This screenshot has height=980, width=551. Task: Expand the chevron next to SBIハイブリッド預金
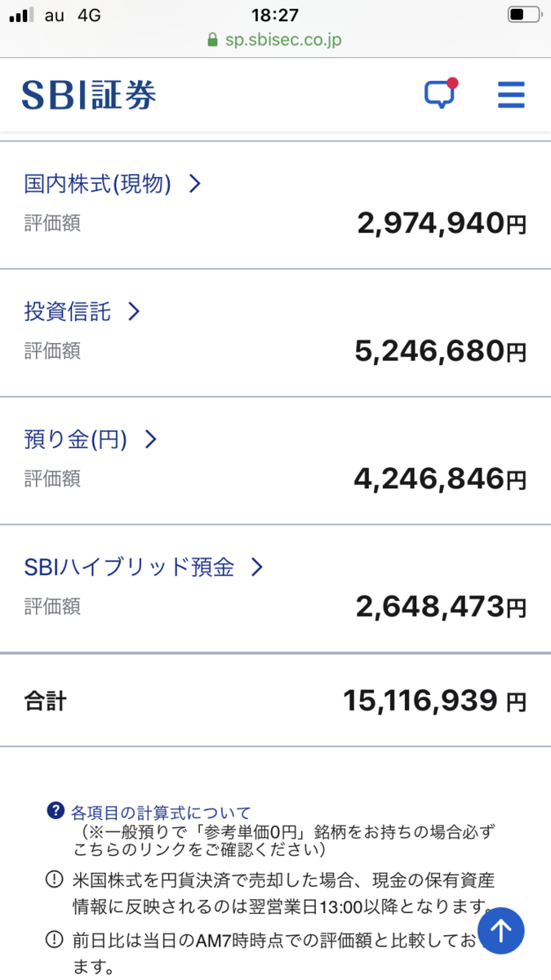coord(257,567)
